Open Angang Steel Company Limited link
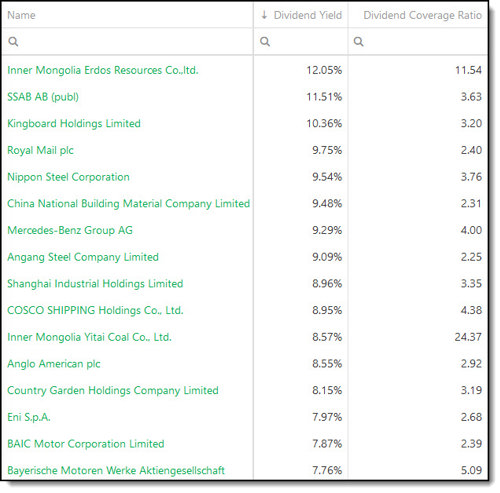The image size is (500, 493). [83, 257]
